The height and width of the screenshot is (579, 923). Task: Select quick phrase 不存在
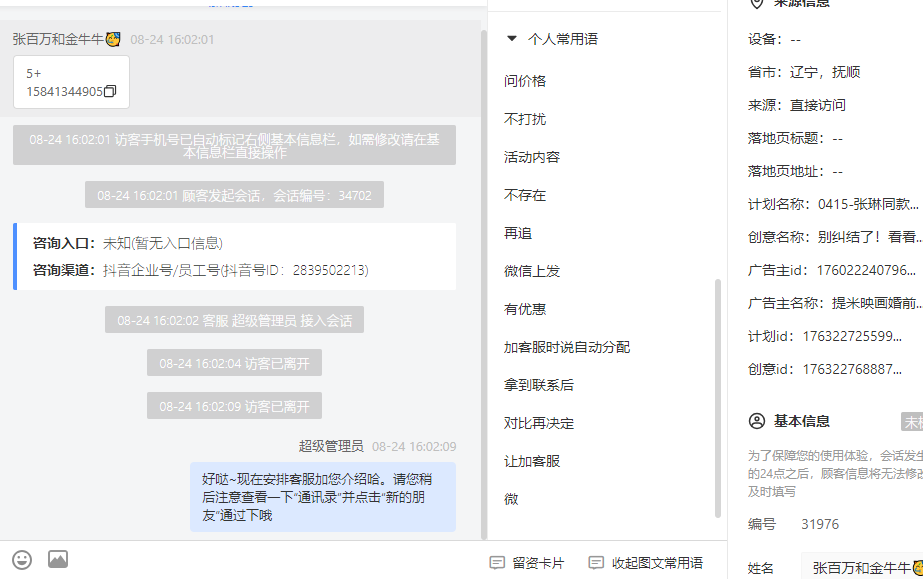point(524,195)
